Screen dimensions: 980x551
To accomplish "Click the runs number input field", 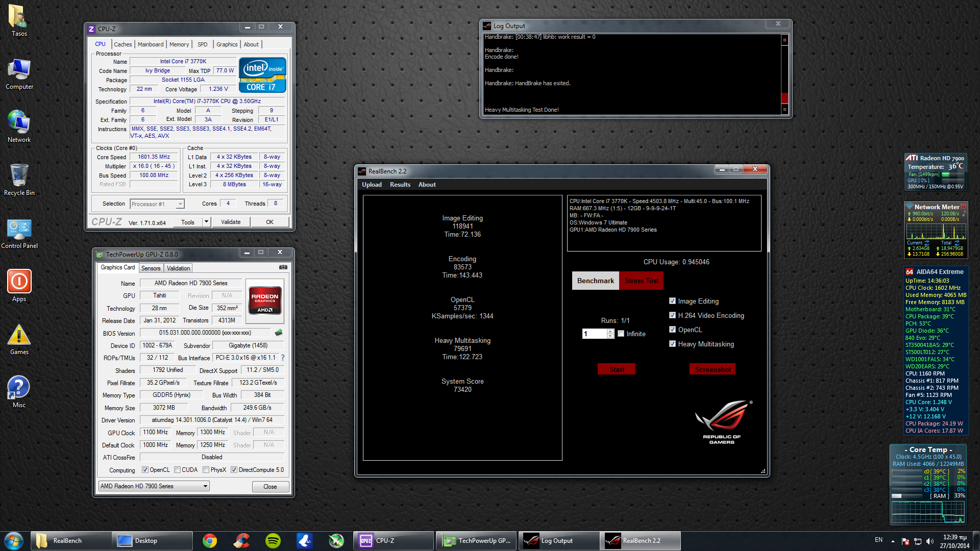I will click(x=595, y=334).
